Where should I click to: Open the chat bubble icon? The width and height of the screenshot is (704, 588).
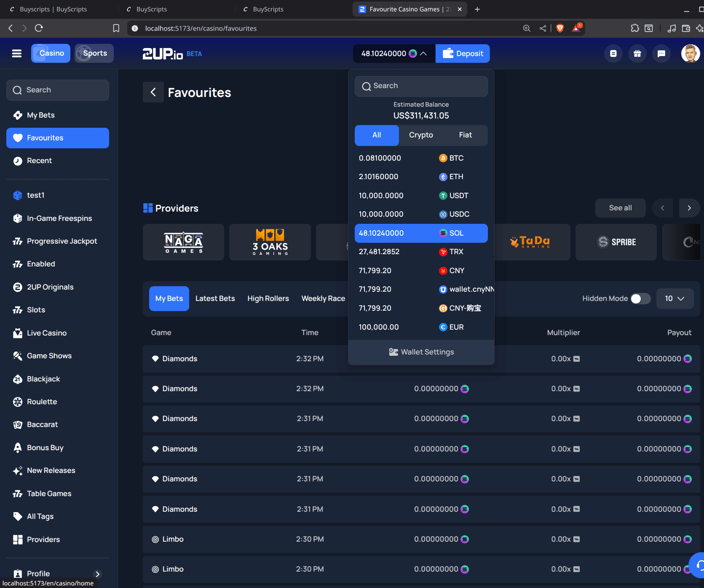coord(661,54)
